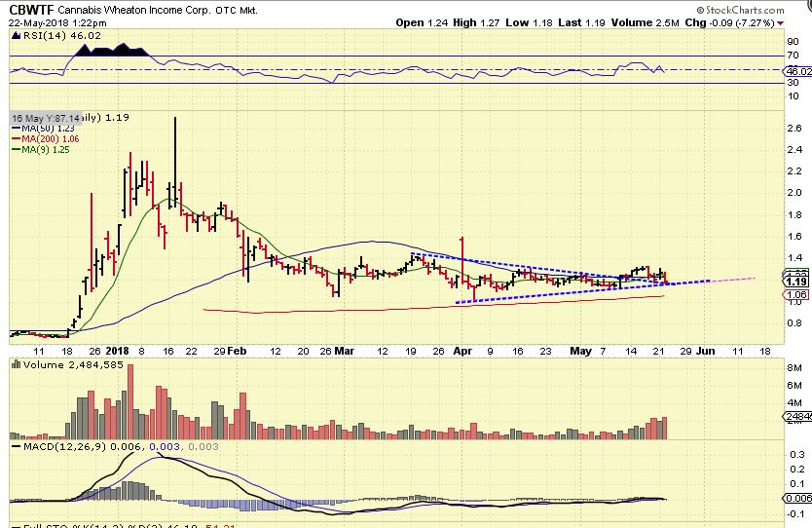Click the May label on date axis
Screen dimensions: 812x528
tap(580, 352)
